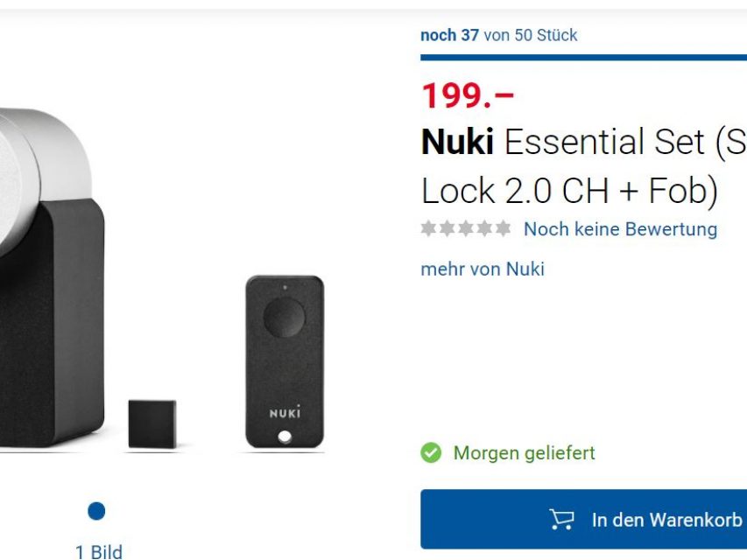Click the "noch 37 von 50 Stück" text

498,36
